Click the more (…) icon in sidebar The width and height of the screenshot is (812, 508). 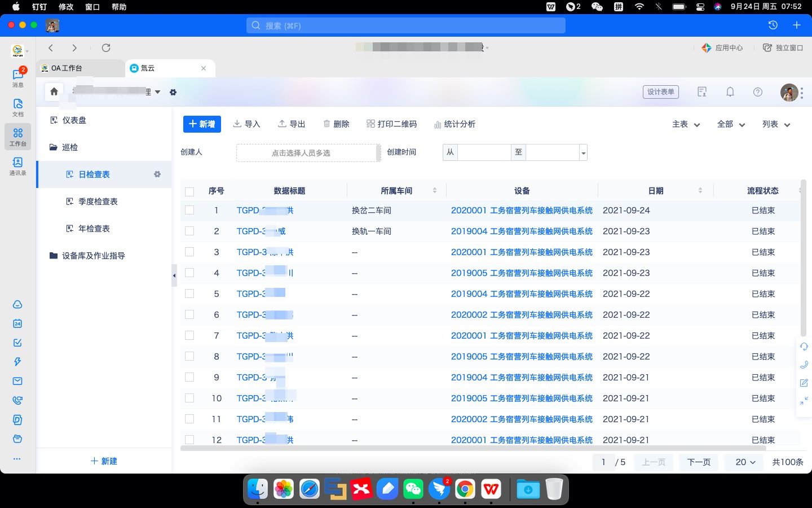(17, 459)
